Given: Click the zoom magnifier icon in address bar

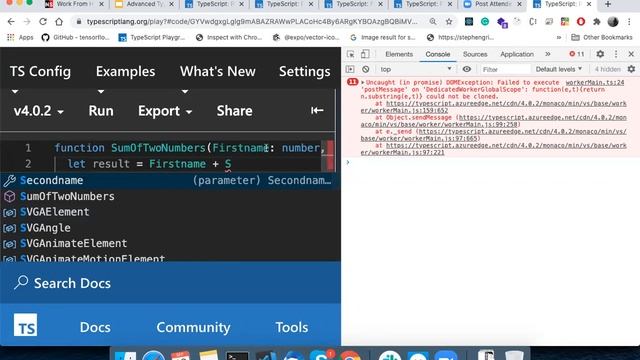Looking at the screenshot, I should coord(433,22).
